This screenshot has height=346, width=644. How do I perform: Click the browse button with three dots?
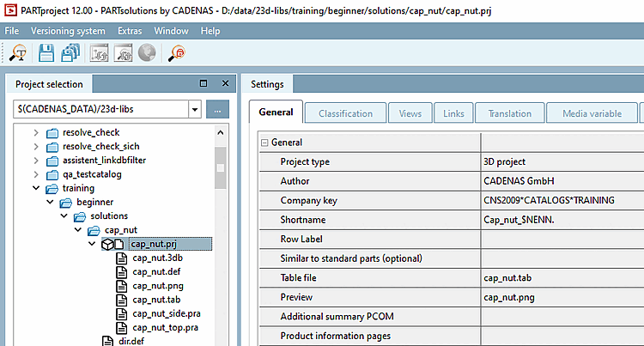tap(218, 110)
